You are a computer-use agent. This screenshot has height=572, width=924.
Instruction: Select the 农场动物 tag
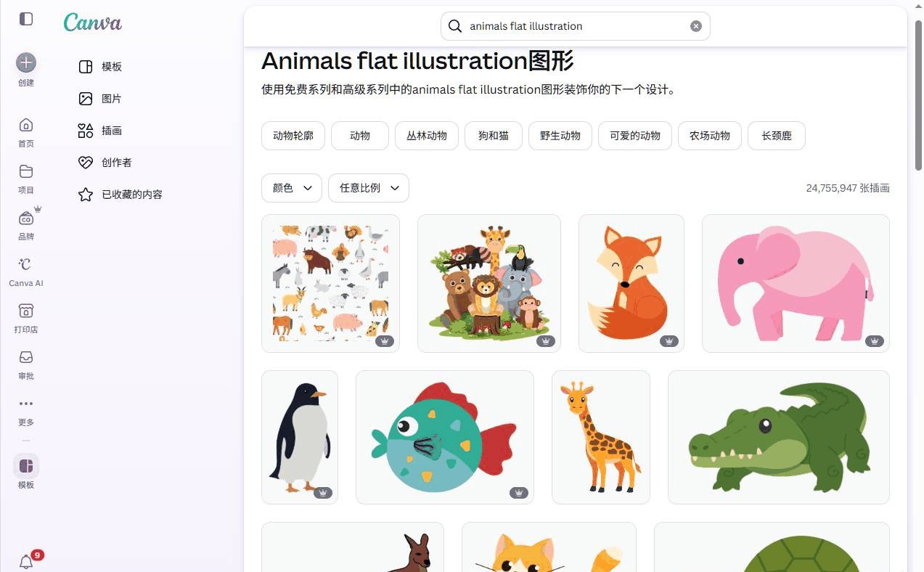click(710, 136)
